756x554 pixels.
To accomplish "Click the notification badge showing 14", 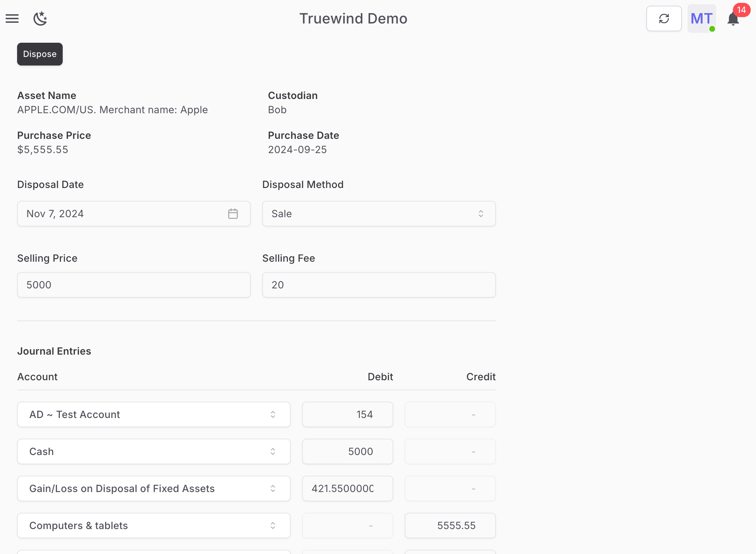I will click(x=742, y=10).
